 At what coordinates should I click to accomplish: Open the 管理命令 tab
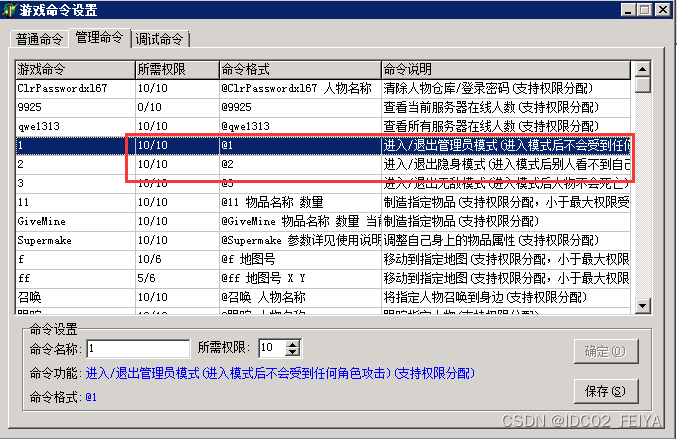[99, 38]
